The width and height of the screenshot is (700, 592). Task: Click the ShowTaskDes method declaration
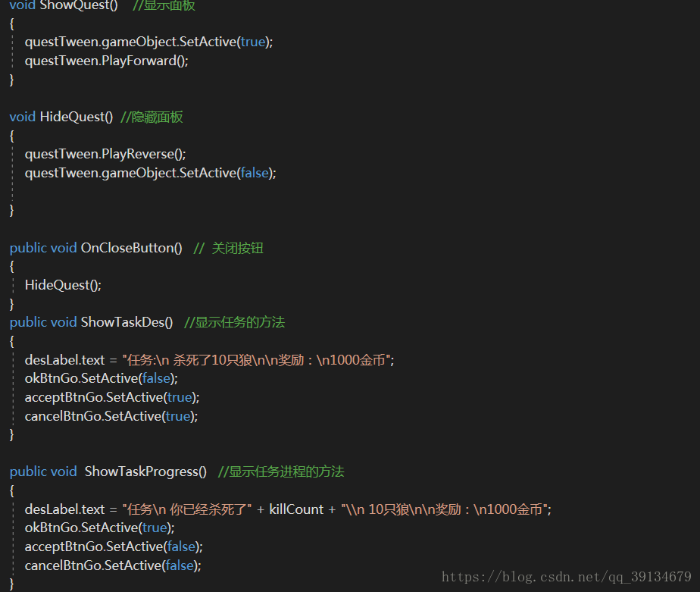tap(91, 322)
